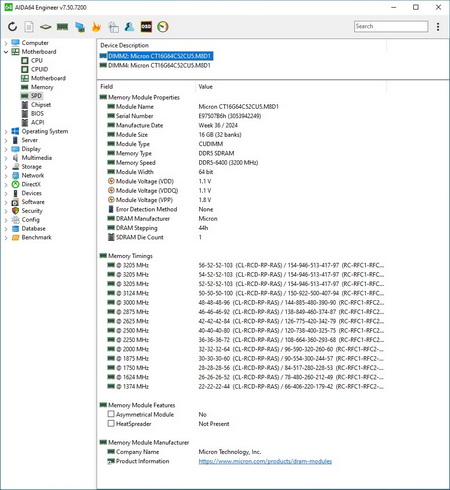
Task: Collapse the Motherboard tree node
Action: pyautogui.click(x=6, y=52)
